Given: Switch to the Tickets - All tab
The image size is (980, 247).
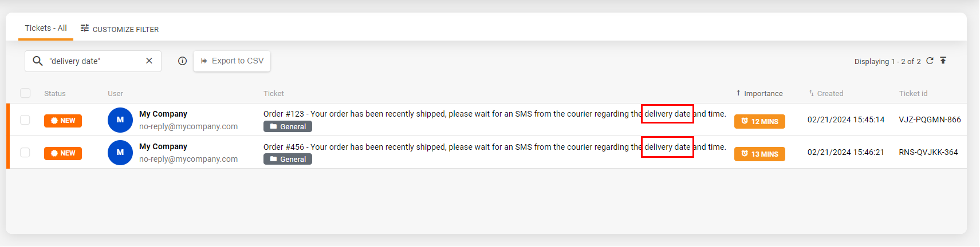Looking at the screenshot, I should tap(46, 28).
